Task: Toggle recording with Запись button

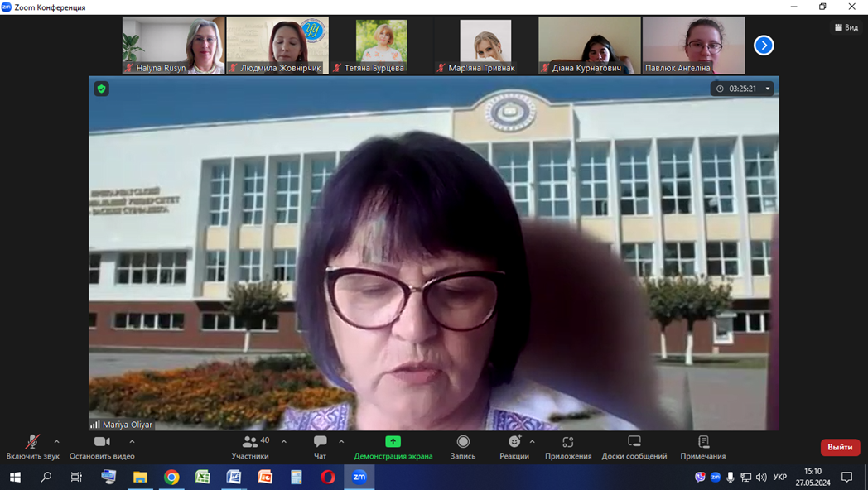Action: [x=462, y=447]
